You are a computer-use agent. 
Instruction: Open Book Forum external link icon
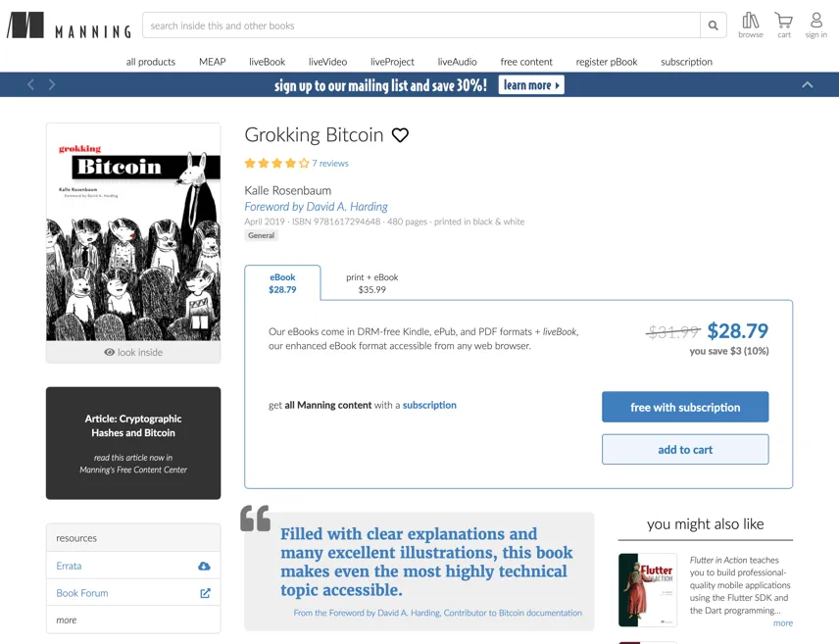pos(205,593)
